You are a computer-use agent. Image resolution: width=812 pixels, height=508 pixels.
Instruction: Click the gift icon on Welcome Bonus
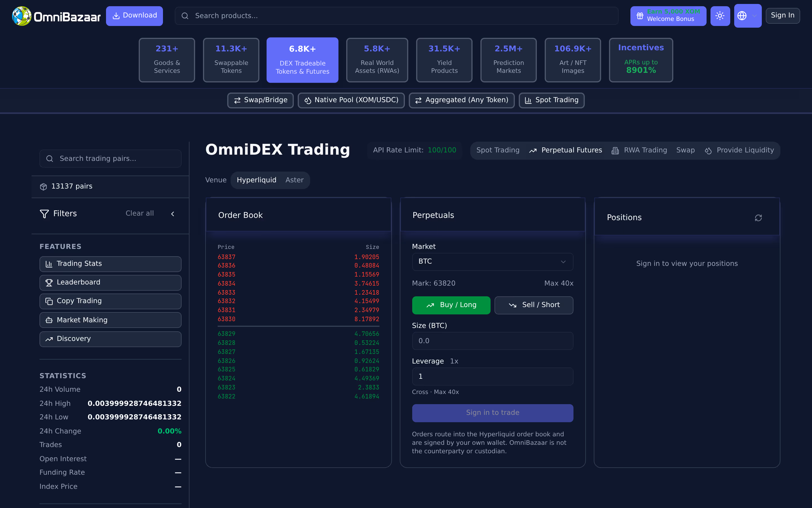coord(640,16)
